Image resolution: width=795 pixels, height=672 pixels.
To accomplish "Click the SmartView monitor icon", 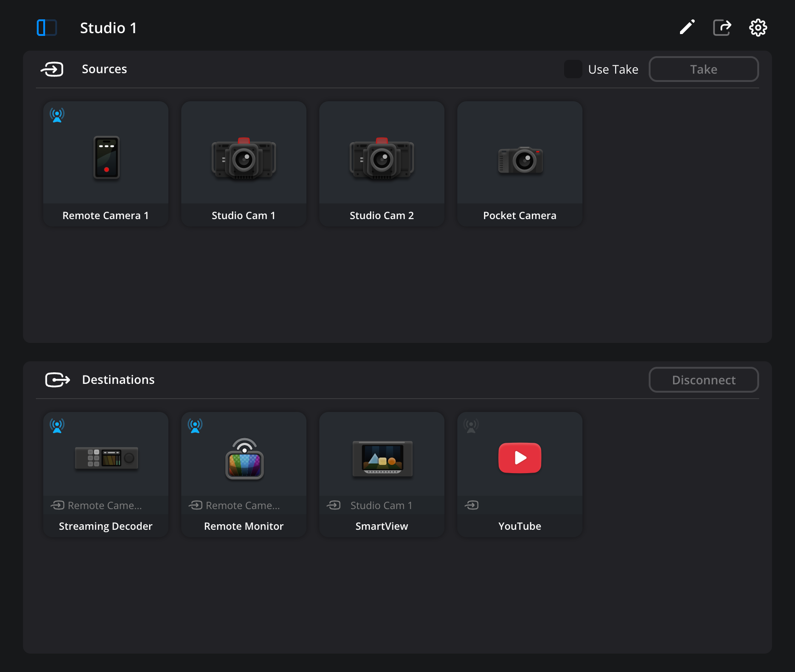I will click(x=382, y=459).
